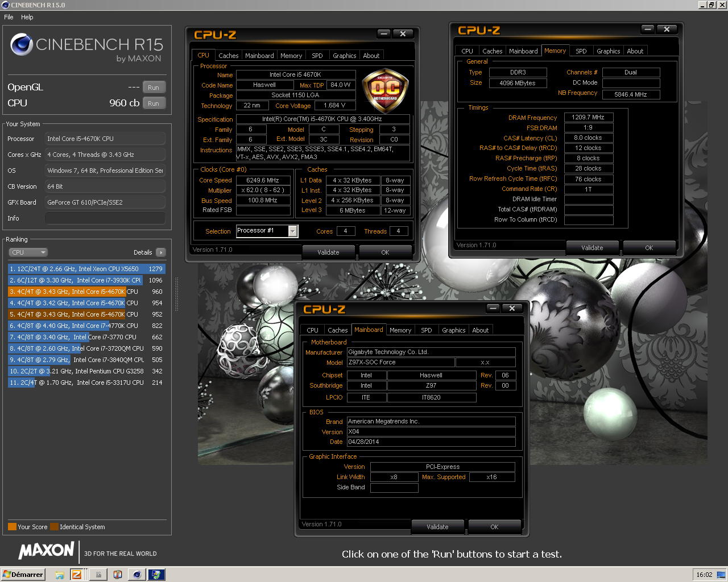Click the MAXON logo at bottom left
The width and height of the screenshot is (728, 582).
47,550
